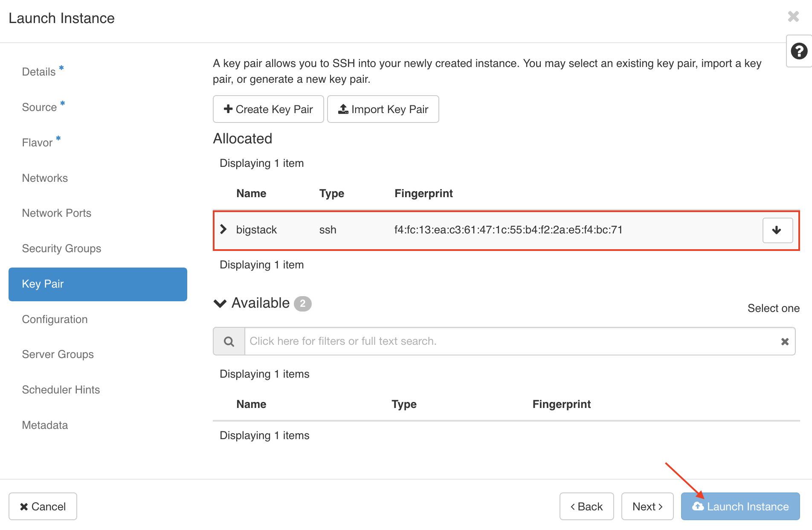Click the search magnifier icon
812x530 pixels.
[229, 341]
